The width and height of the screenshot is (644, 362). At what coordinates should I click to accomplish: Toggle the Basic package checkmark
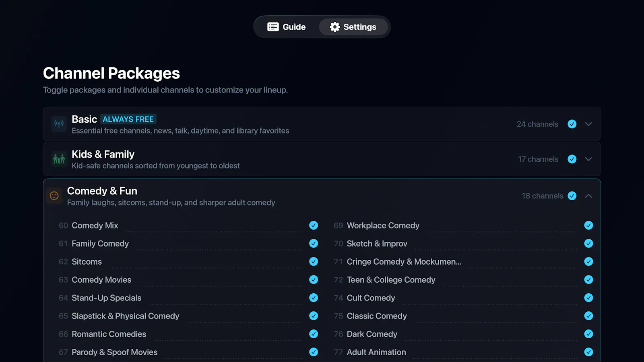click(x=572, y=124)
